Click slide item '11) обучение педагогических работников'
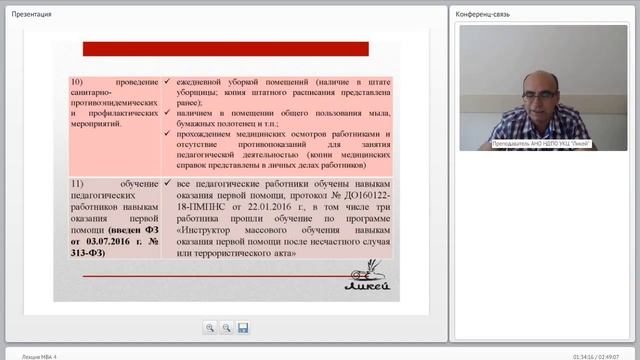Viewport: 640px width, 360px height. (114, 218)
